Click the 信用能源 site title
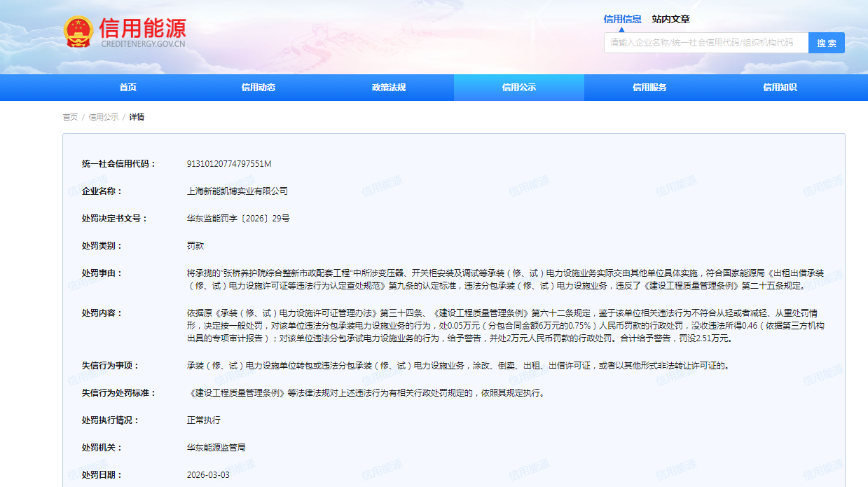This screenshot has height=487, width=868. 143,29
